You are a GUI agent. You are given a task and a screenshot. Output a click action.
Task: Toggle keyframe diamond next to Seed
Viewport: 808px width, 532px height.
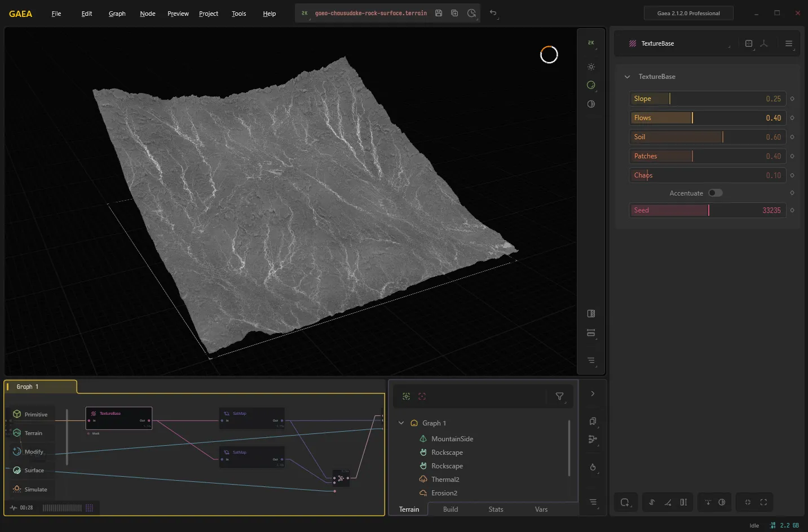coord(792,210)
